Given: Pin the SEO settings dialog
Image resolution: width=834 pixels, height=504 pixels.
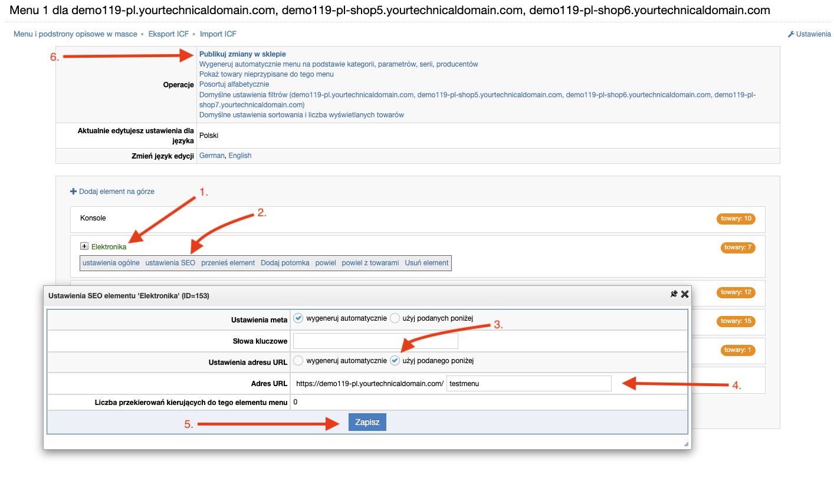Looking at the screenshot, I should click(674, 294).
